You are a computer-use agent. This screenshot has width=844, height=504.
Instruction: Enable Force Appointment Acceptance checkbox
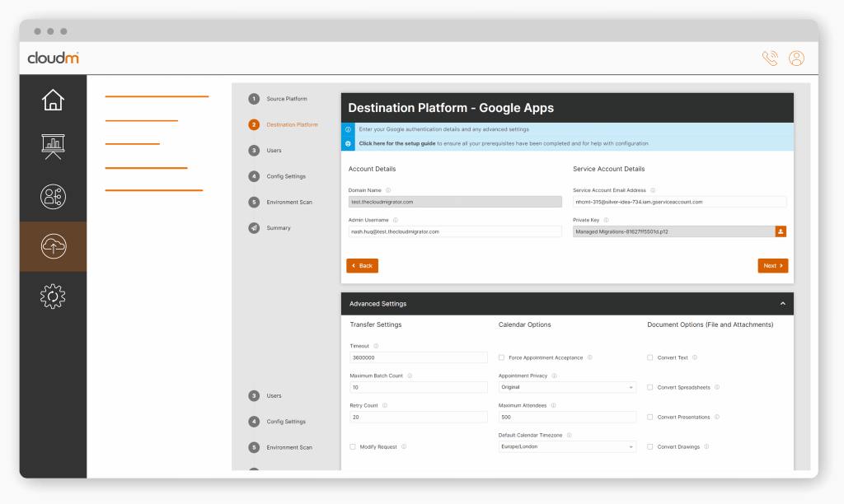pyautogui.click(x=502, y=357)
